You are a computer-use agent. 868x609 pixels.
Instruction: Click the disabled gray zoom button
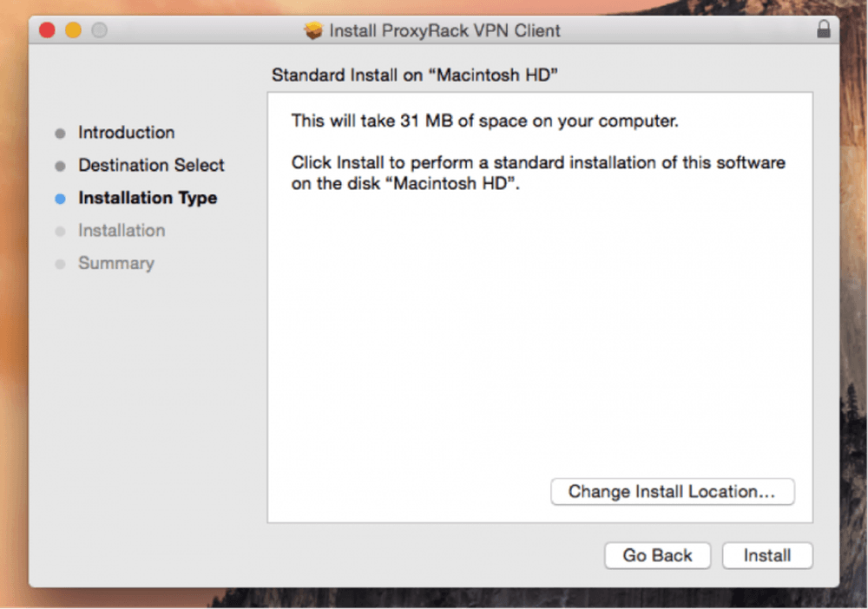[99, 29]
